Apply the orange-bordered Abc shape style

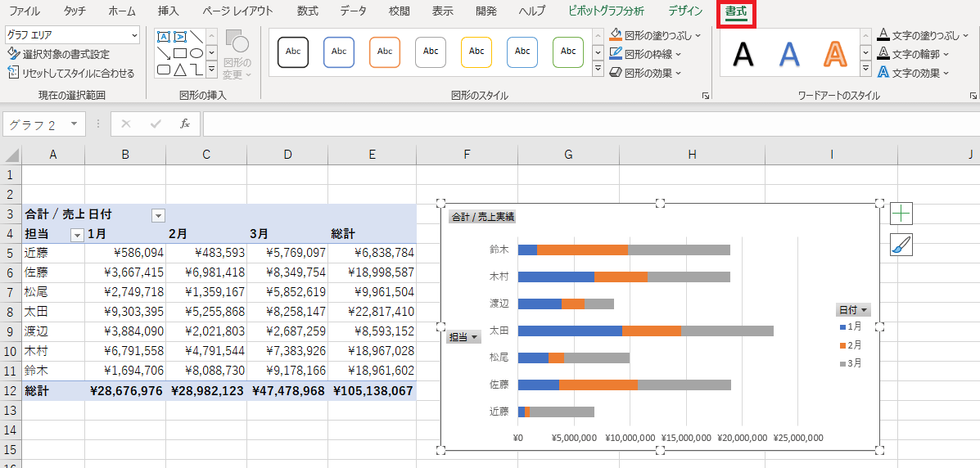point(385,52)
